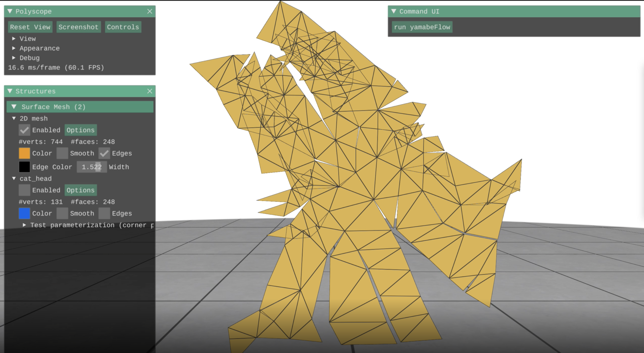Disable the Enabled checkbox for 2D mesh
This screenshot has width=644, height=353.
[24, 130]
